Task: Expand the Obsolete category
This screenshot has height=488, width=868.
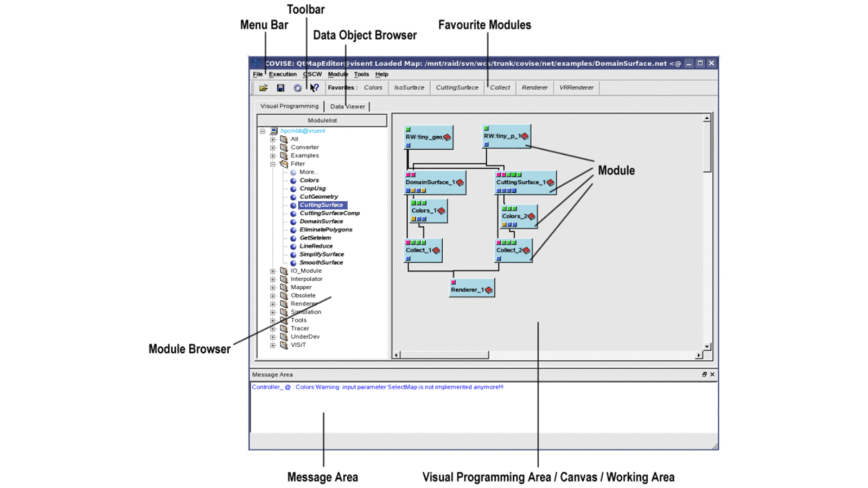Action: click(x=273, y=296)
